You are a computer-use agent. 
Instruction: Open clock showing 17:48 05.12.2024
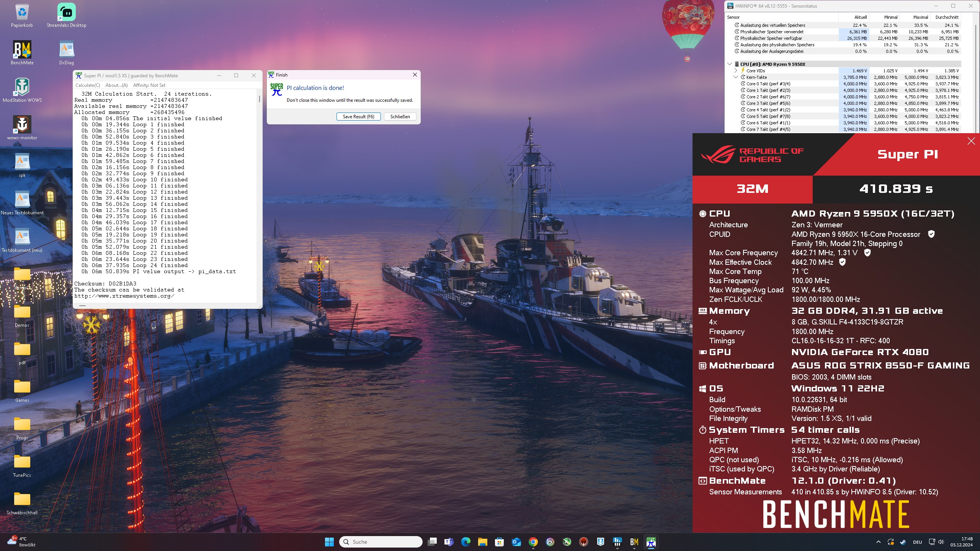click(961, 542)
